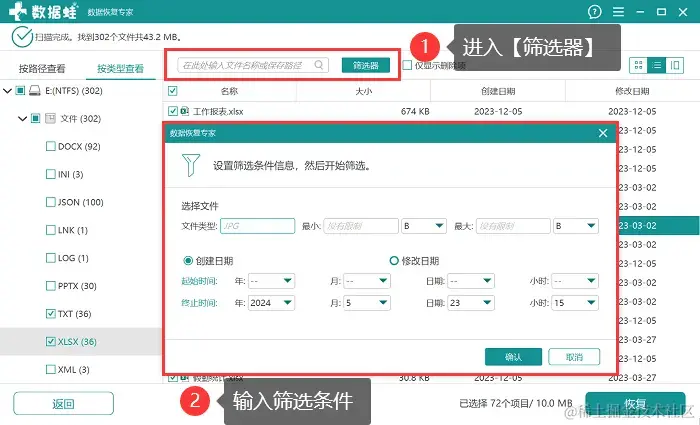Check the DOCX (92) checkbox
Screen dimensions: 700x425
tap(51, 146)
